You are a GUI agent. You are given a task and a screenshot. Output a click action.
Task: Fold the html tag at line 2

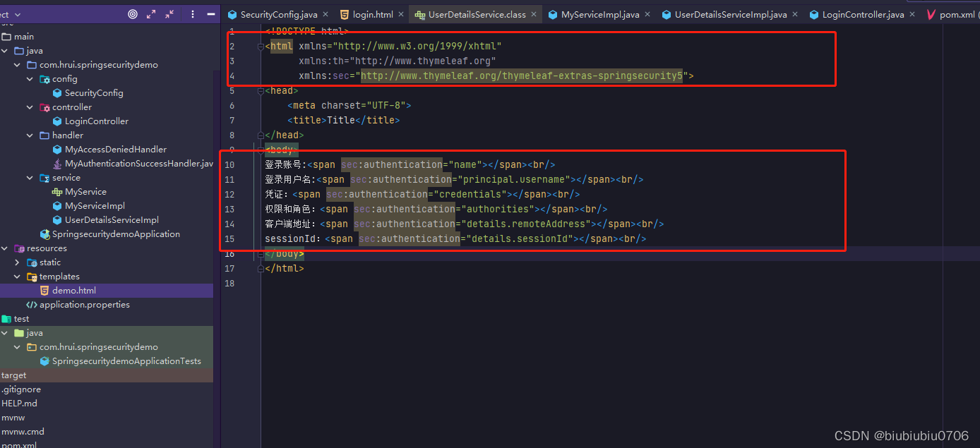[261, 46]
